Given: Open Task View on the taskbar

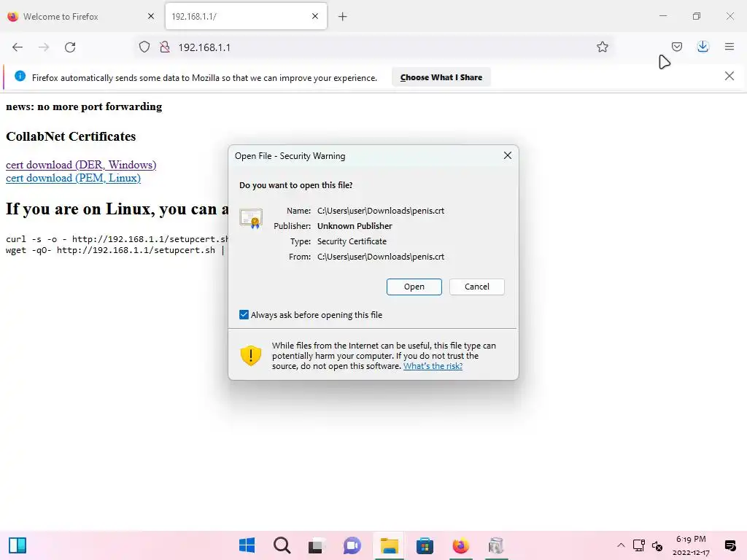Looking at the screenshot, I should [317, 545].
